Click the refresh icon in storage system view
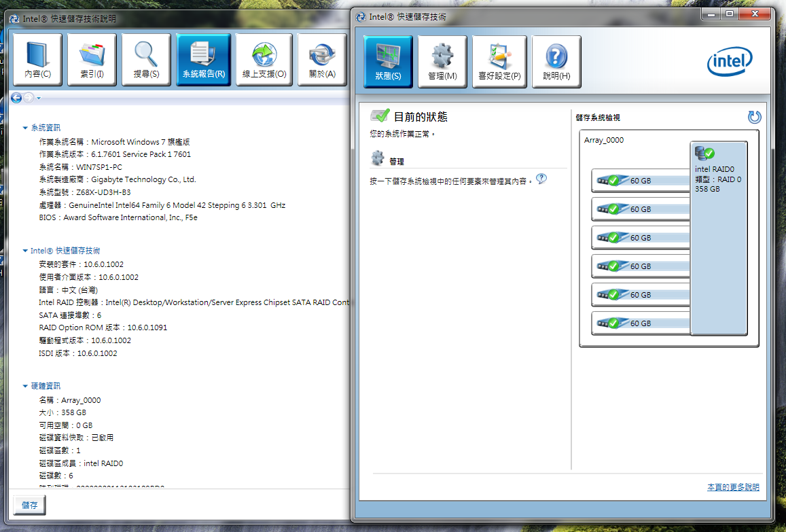Screen dimensions: 786x532 (x=754, y=117)
